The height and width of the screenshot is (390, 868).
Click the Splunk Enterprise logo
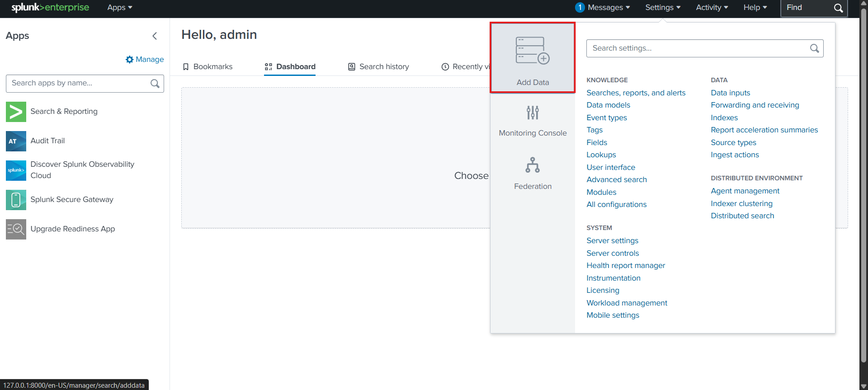(x=50, y=8)
